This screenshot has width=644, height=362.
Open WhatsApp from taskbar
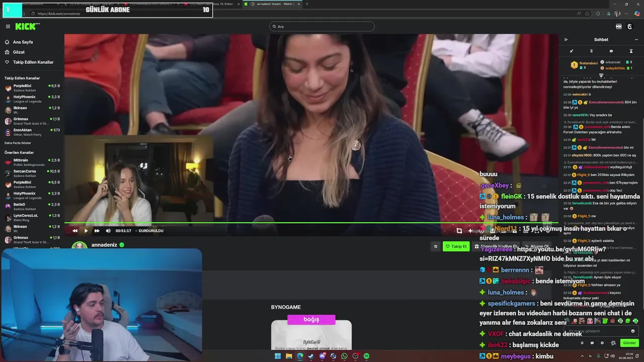point(344,356)
